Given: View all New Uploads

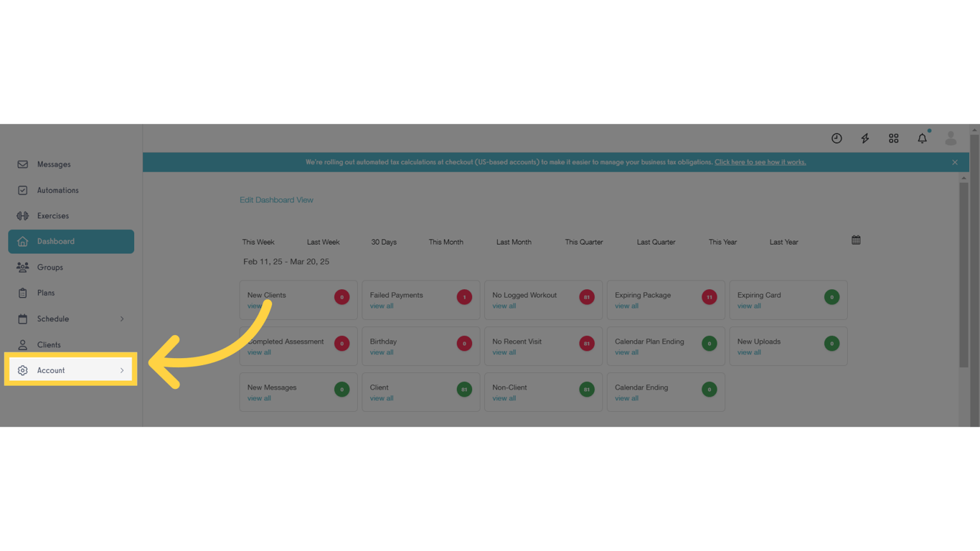Looking at the screenshot, I should coord(749,353).
